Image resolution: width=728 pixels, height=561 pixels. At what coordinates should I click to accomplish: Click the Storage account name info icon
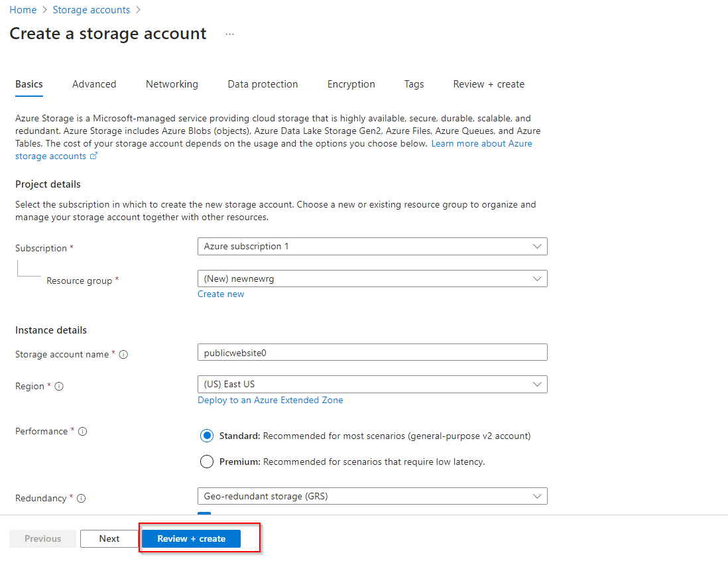(x=123, y=355)
